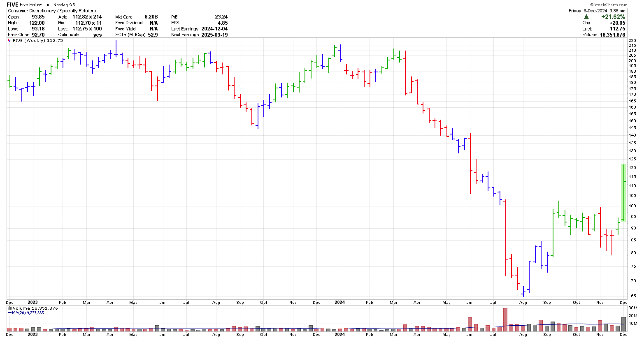Click the Last value 112.75 below Chg
Image resolution: width=644 pixels, height=338 pixels.
click(x=618, y=29)
